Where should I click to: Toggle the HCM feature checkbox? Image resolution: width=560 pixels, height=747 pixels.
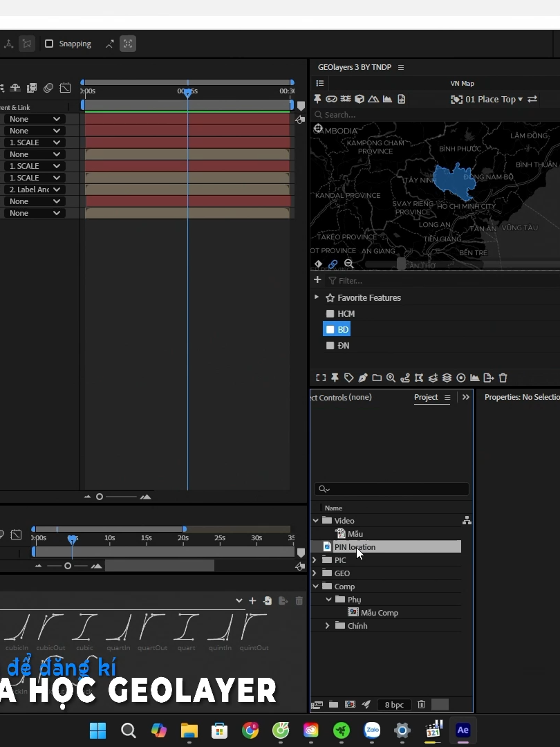point(330,313)
